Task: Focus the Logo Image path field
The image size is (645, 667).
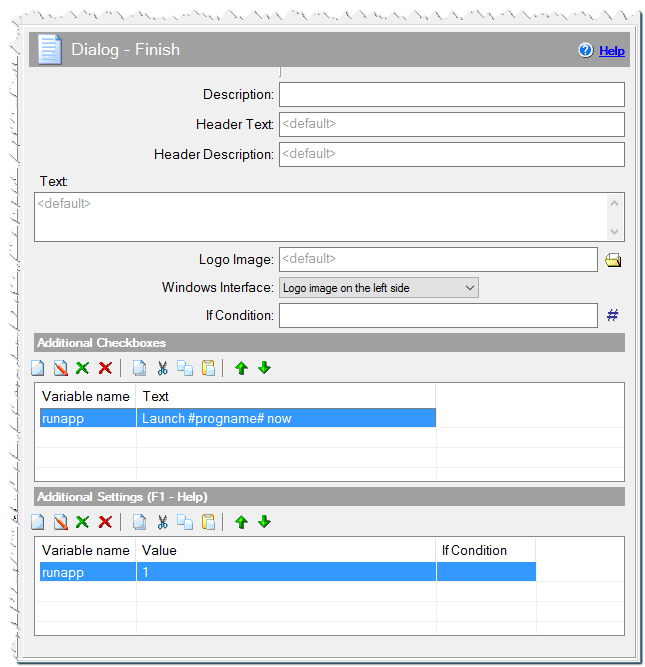Action: pos(438,259)
